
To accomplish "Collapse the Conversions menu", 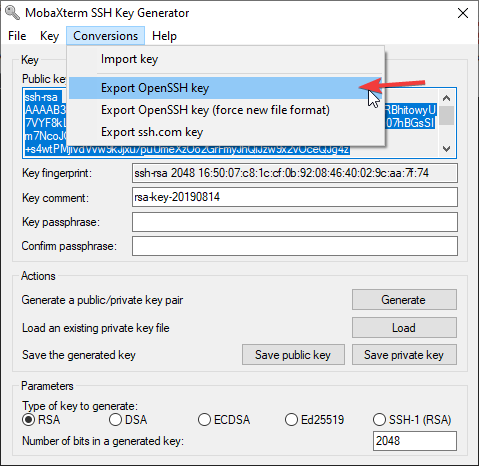I will pyautogui.click(x=105, y=36).
